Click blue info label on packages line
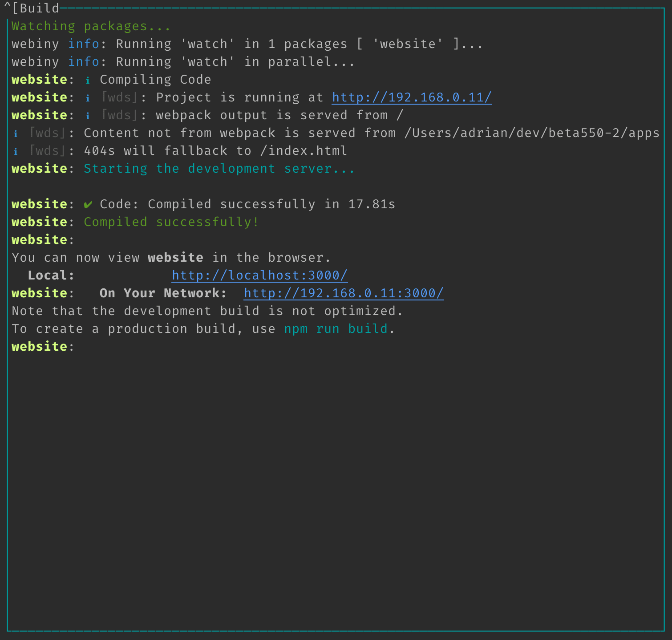Image resolution: width=672 pixels, height=640 pixels. pos(83,44)
